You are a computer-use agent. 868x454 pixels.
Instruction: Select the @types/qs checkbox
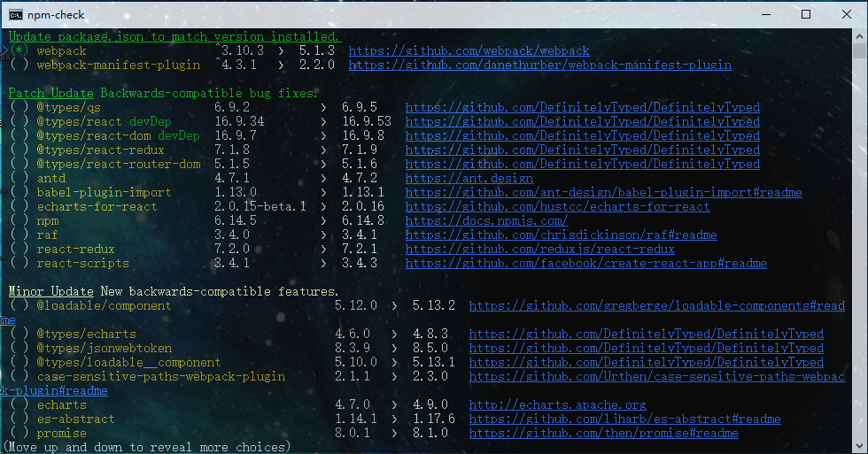coord(19,107)
